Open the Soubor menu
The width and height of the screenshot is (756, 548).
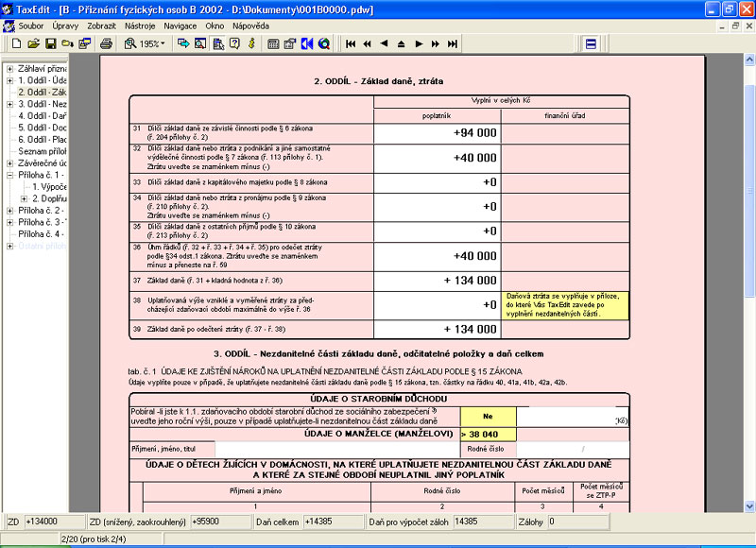(x=31, y=26)
